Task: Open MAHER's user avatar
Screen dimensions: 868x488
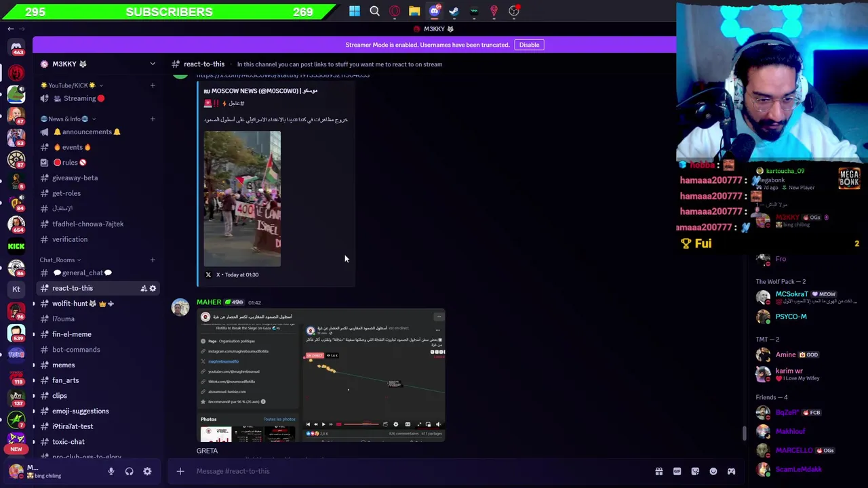Action: point(180,308)
